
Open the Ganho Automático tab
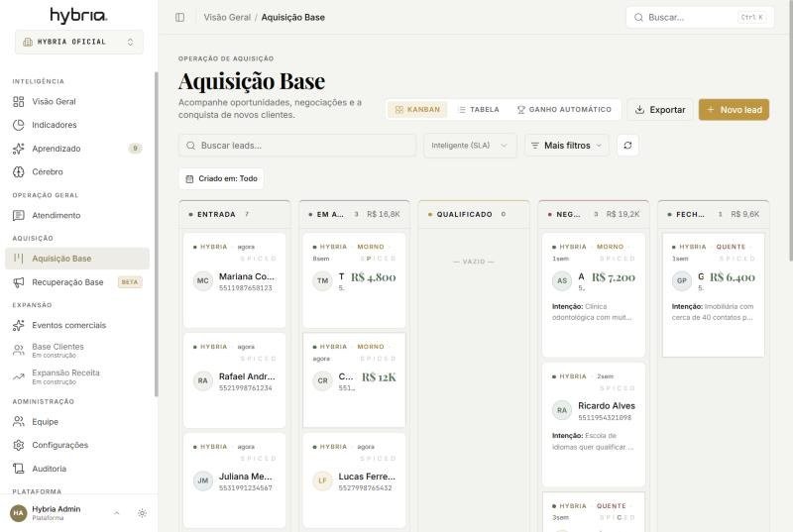point(564,110)
